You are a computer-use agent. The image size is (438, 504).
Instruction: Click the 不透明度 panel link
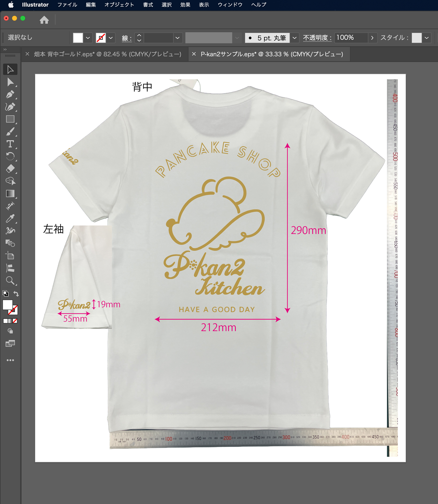317,38
